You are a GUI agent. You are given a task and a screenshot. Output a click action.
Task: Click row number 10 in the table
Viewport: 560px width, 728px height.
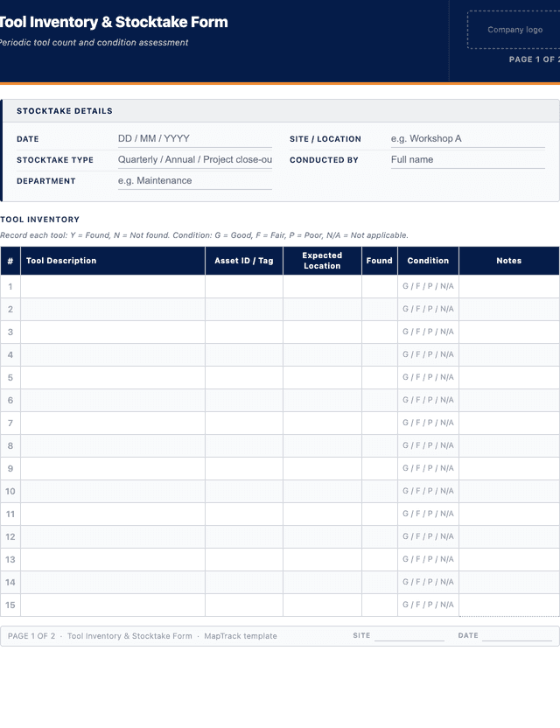click(x=10, y=491)
